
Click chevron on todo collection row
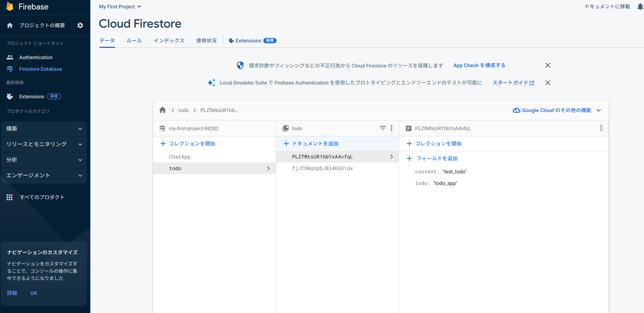point(268,168)
